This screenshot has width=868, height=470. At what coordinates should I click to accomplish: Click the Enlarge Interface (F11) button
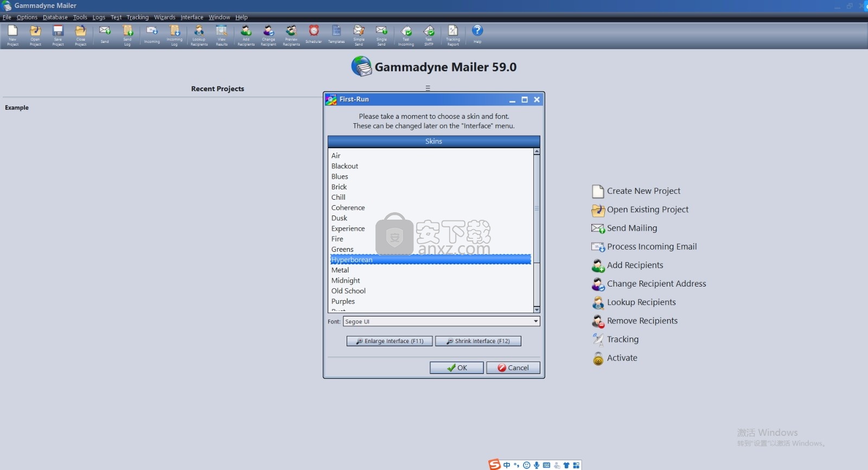(x=390, y=341)
